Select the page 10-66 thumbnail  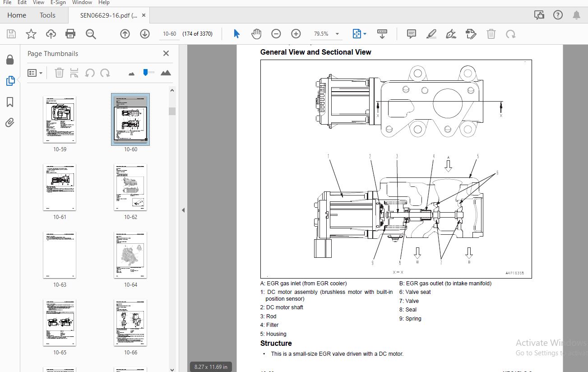pyautogui.click(x=130, y=323)
